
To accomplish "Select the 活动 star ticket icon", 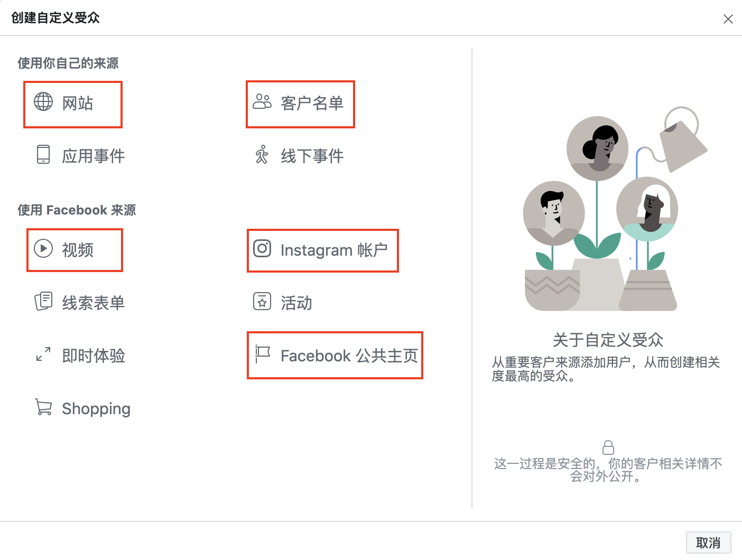I will (262, 302).
